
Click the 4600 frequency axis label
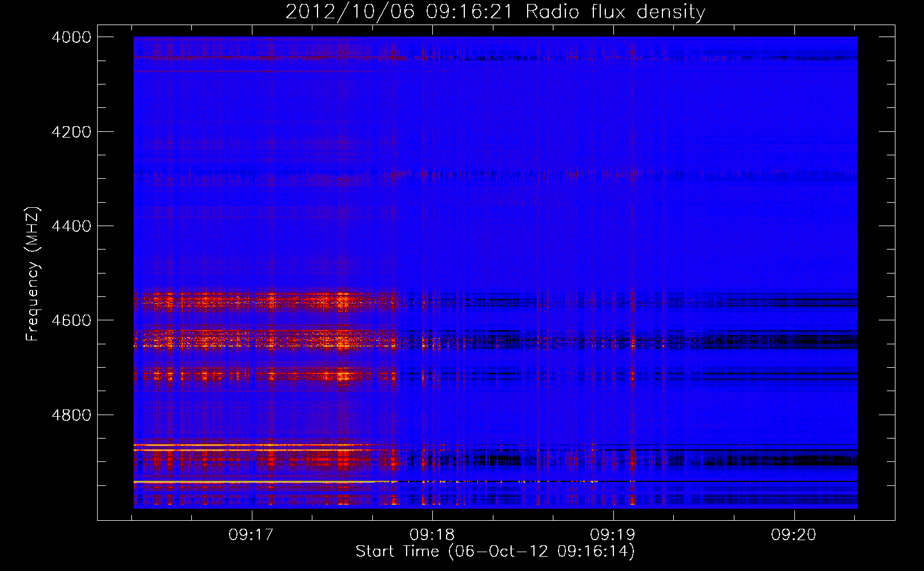click(71, 320)
